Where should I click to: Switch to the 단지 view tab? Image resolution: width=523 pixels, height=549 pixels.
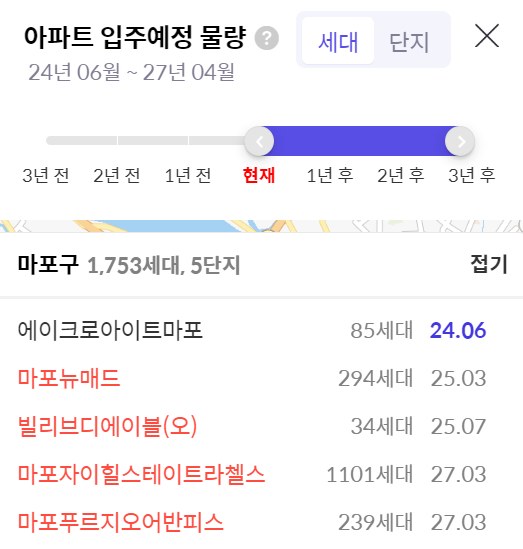[x=409, y=42]
